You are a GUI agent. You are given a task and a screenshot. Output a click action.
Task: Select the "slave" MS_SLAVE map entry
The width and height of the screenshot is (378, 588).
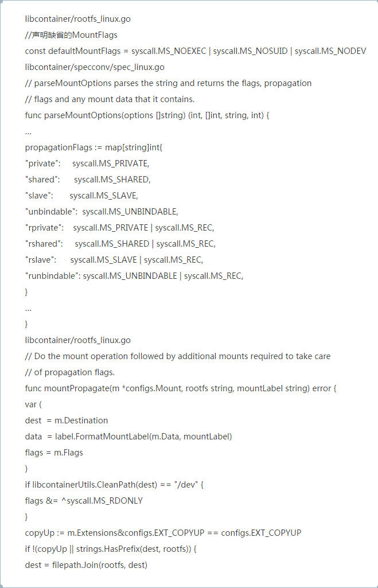pos(81,196)
